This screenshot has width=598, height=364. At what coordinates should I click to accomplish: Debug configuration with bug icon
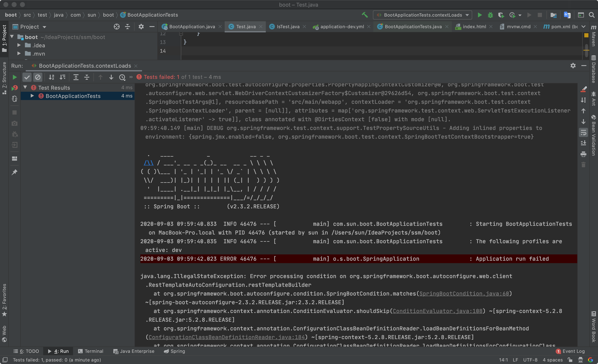[x=490, y=15]
